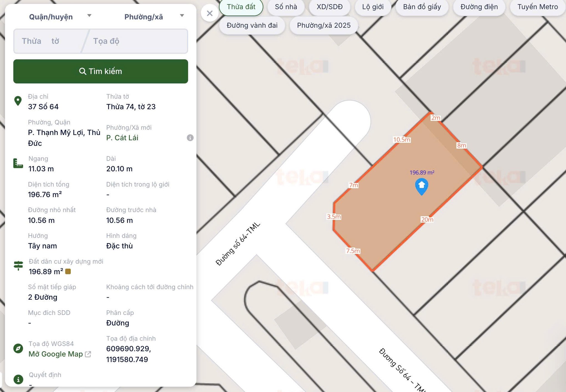
Task: Toggle the Thửa đất layer chip
Action: pos(241,7)
